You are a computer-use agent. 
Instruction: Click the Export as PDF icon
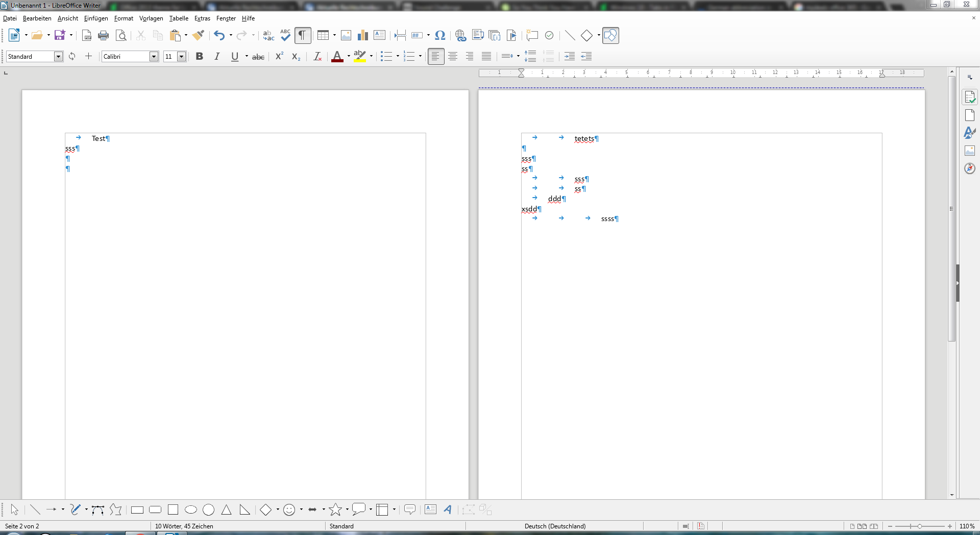tap(87, 35)
